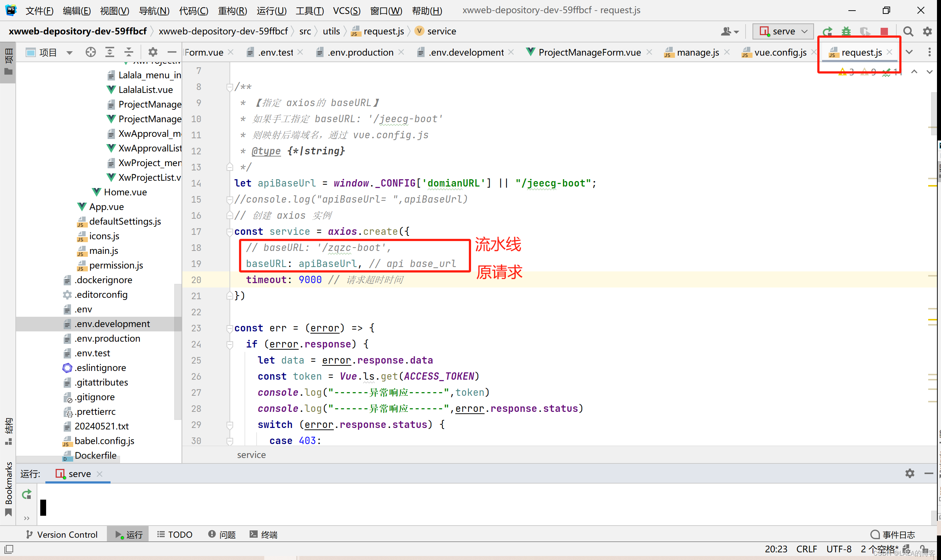The height and width of the screenshot is (560, 941).
Task: Click UTF-8 encoding indicator
Action: click(839, 549)
